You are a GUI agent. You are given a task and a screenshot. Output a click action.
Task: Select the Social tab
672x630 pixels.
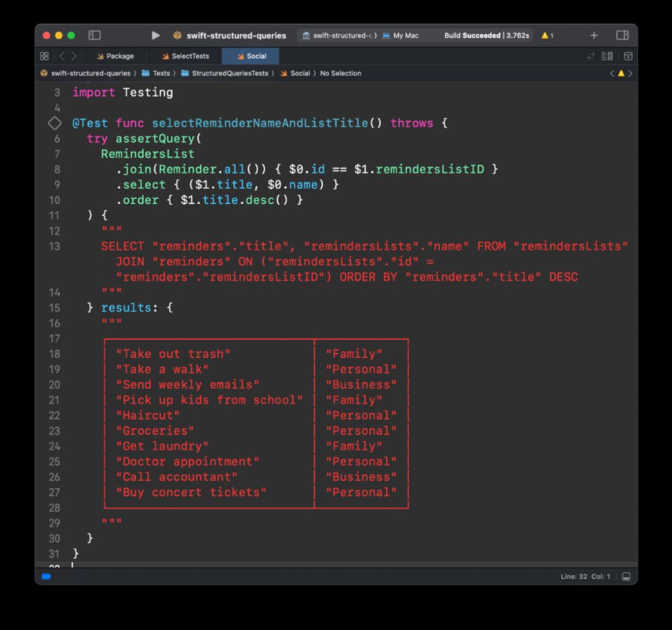(251, 56)
